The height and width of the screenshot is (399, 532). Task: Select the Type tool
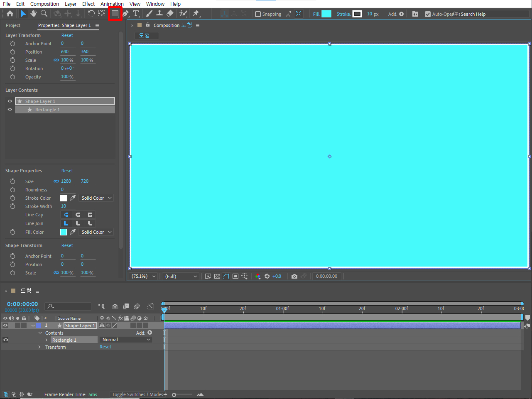[x=136, y=14]
